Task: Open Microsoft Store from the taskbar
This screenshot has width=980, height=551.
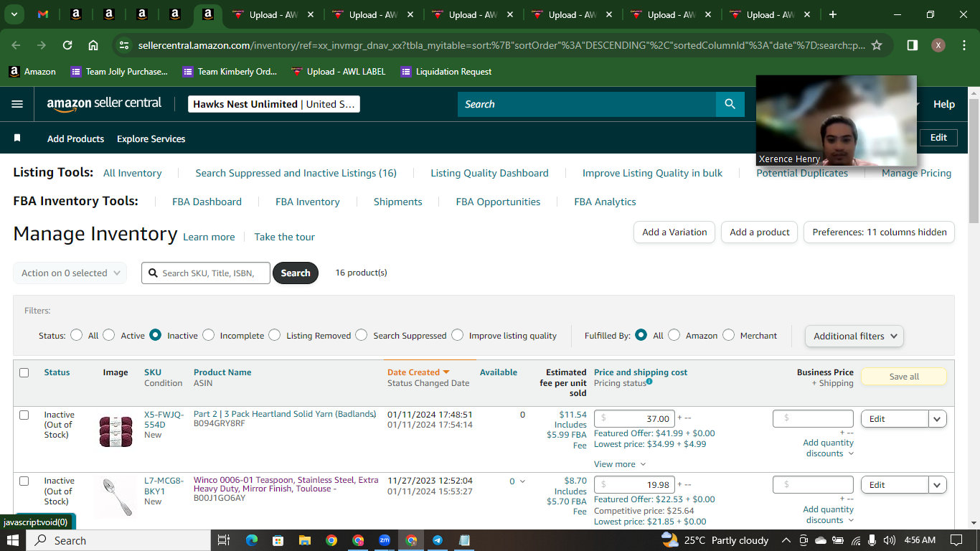Action: pos(278,540)
